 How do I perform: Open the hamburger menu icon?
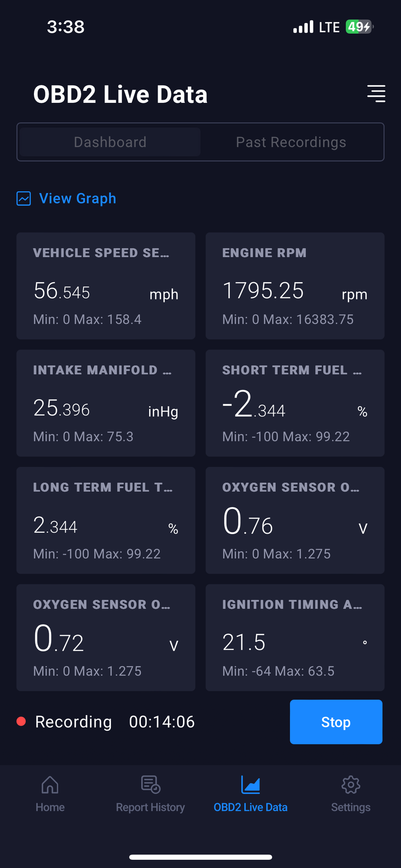376,94
